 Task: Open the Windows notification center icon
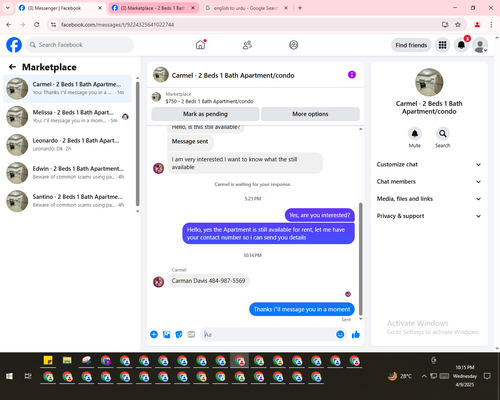click(487, 376)
